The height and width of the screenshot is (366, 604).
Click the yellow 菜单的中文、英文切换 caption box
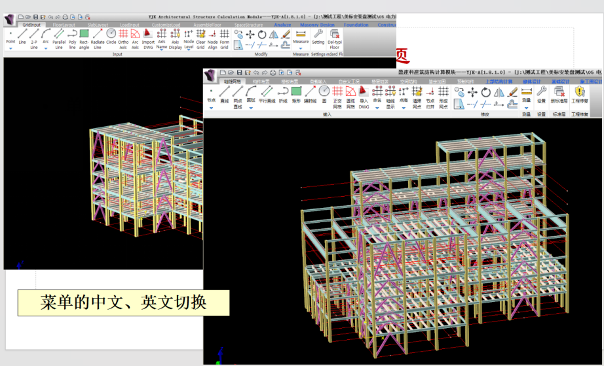pos(123,303)
